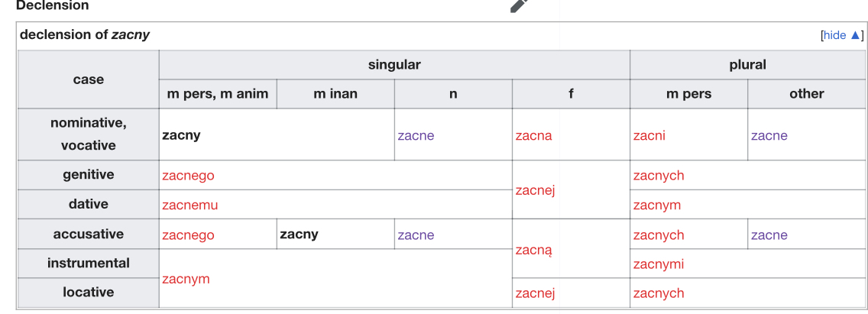Open feminine genitive/dative link zacnej
Image resolution: width=868 pixels, height=314 pixels.
[x=535, y=190]
